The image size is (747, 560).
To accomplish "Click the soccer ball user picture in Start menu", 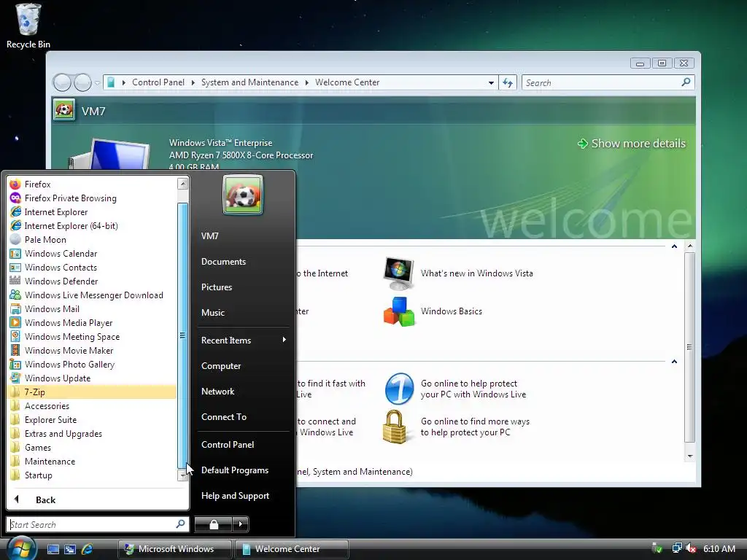I will pos(242,195).
